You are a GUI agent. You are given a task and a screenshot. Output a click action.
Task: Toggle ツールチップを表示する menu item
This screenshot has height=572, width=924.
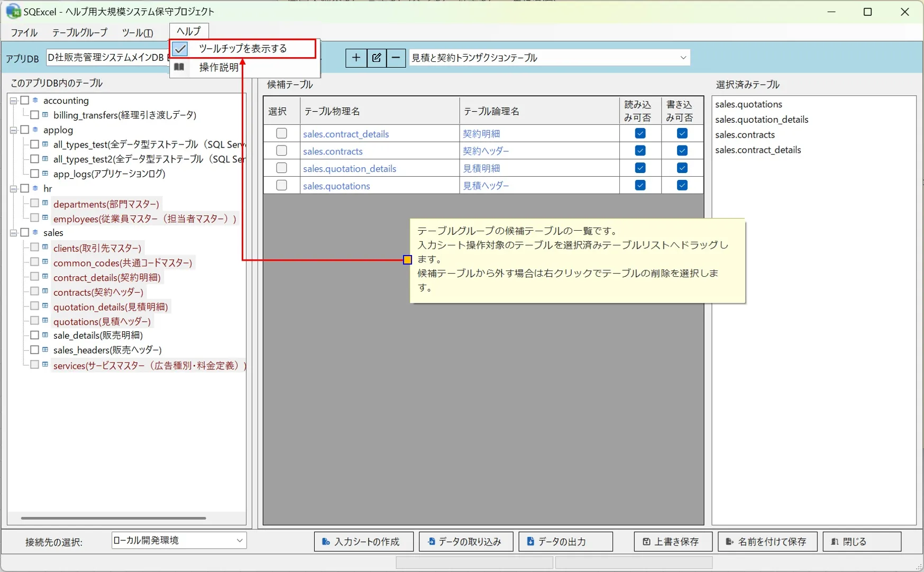tap(243, 49)
